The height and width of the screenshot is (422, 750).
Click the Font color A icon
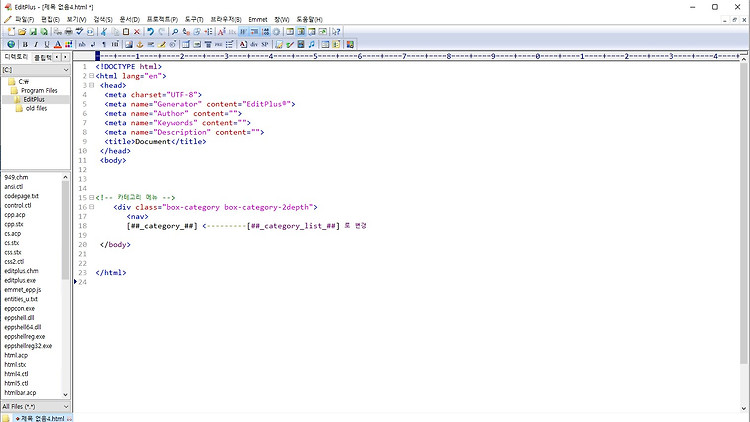pos(57,44)
